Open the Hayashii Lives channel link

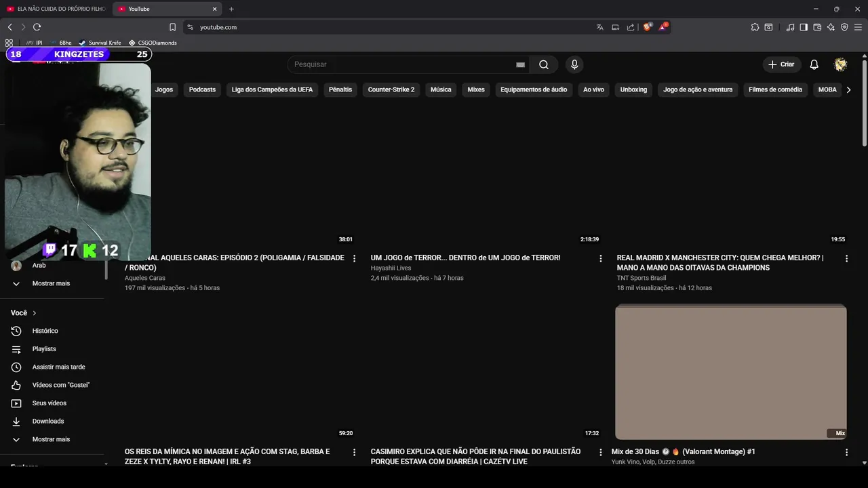(391, 268)
